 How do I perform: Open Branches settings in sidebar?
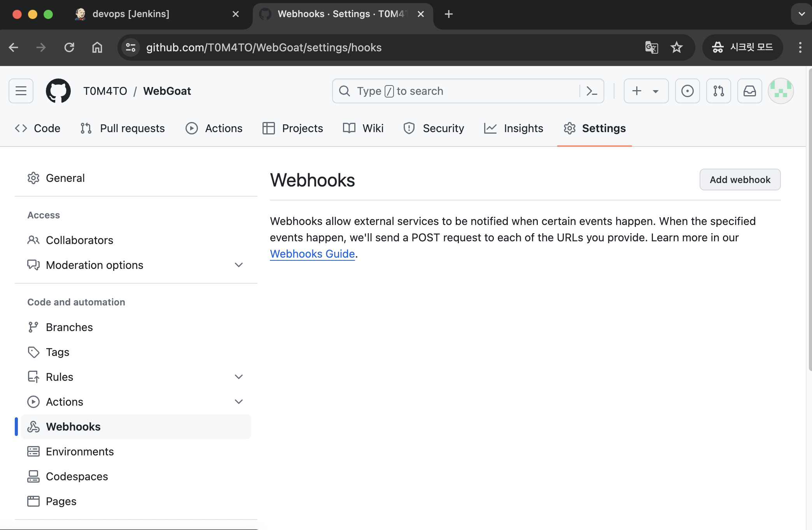69,327
